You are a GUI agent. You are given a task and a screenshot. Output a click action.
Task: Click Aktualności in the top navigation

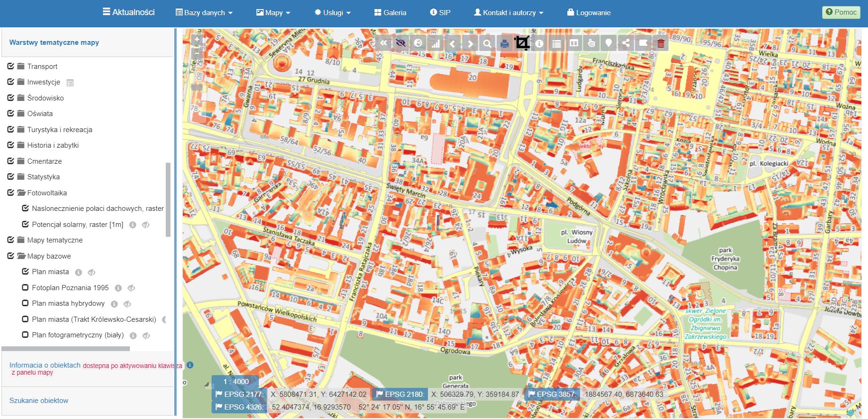click(128, 12)
